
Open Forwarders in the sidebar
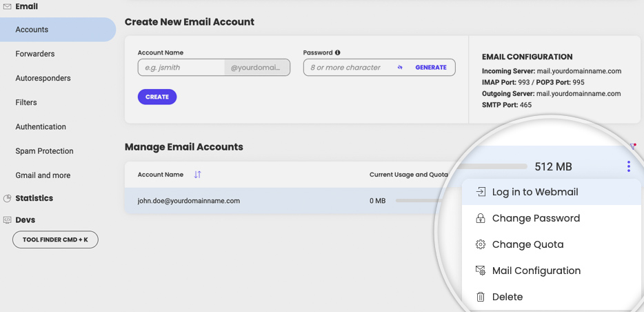[35, 54]
